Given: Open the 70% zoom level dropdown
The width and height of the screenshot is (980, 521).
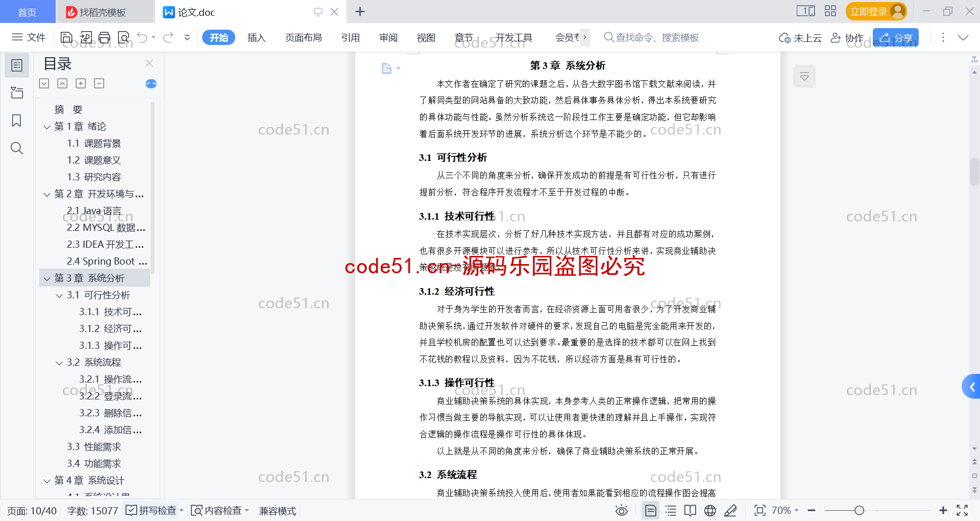Looking at the screenshot, I should 785,510.
